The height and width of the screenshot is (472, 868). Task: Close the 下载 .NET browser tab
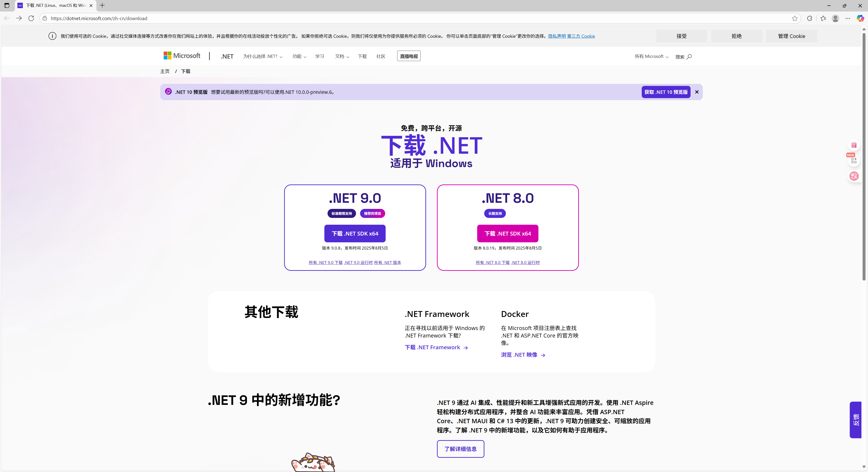point(91,5)
